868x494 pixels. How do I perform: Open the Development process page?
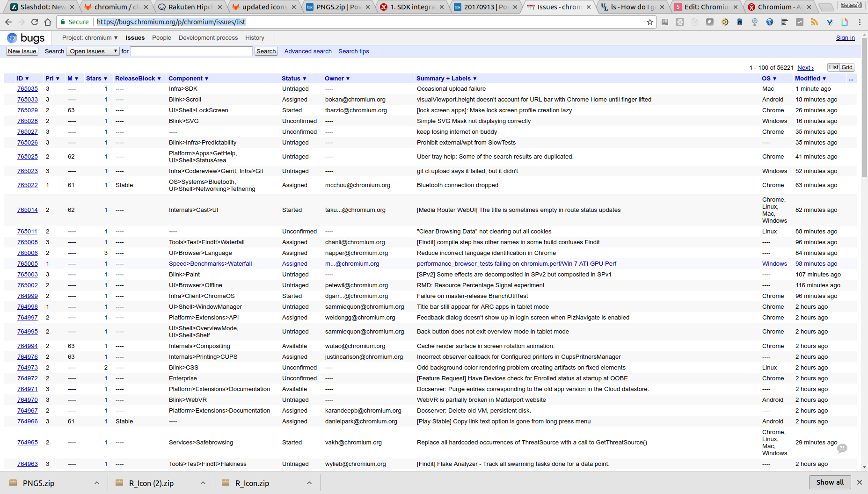[208, 38]
